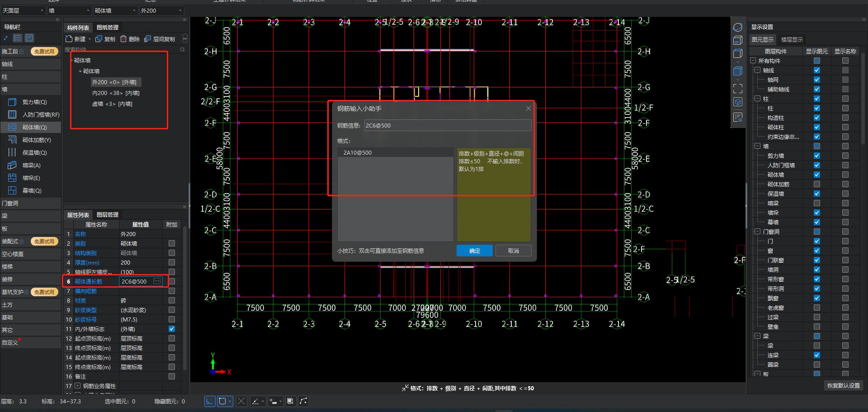Open the 构件列表 tab
This screenshot has width=868, height=412.
[78, 28]
